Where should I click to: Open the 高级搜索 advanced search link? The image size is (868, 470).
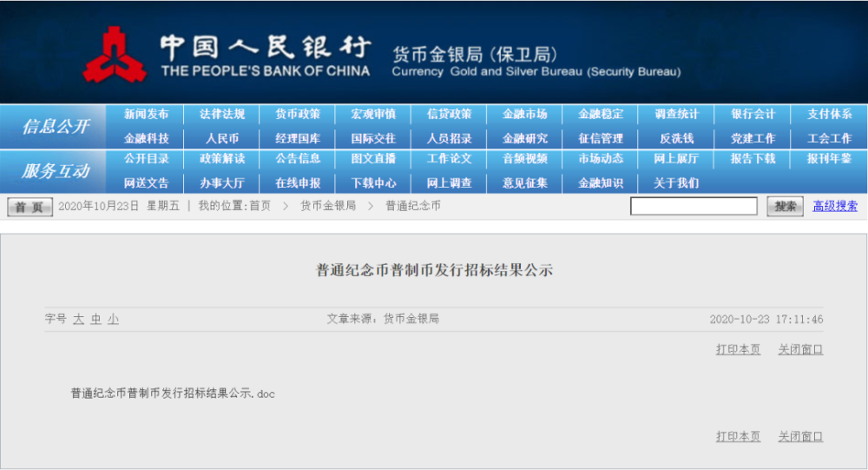835,206
